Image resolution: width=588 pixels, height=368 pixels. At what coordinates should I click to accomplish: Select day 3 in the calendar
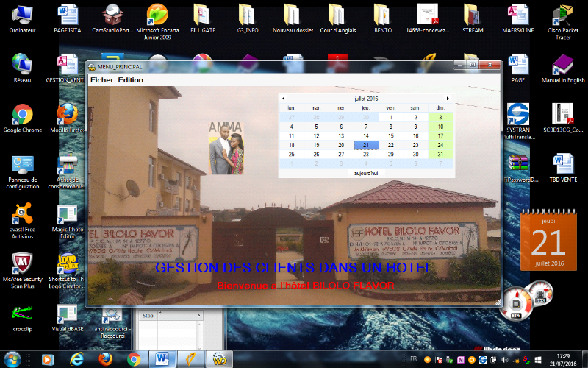(x=440, y=117)
